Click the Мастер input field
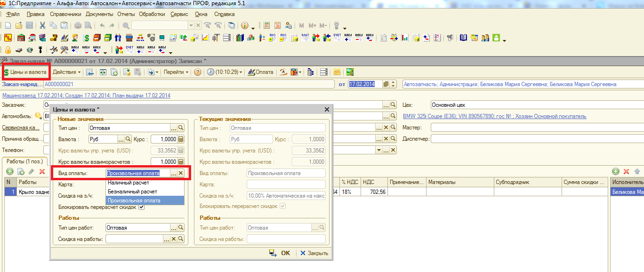The width and height of the screenshot is (644, 272). 537,128
